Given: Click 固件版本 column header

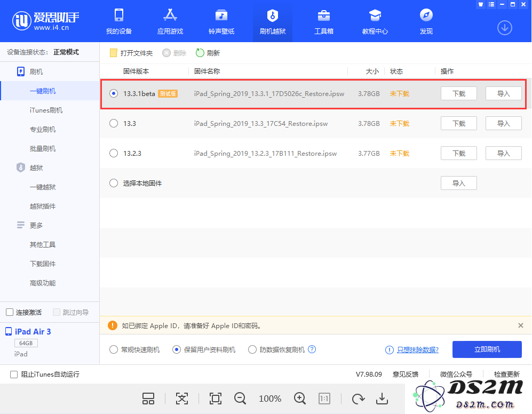Looking at the screenshot, I should tap(136, 71).
